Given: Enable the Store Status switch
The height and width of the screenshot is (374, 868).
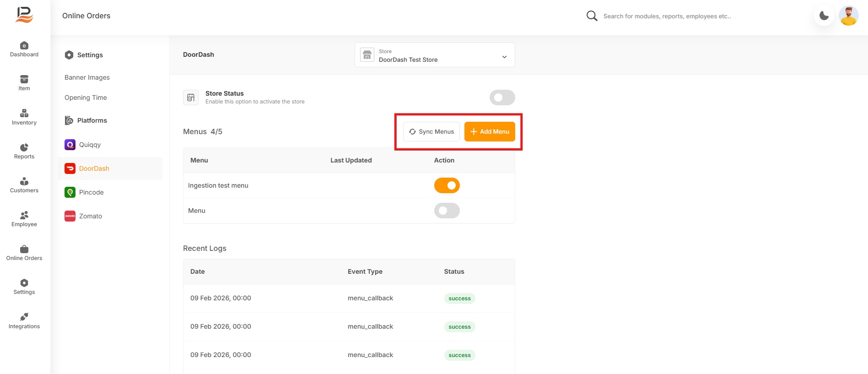Looking at the screenshot, I should pyautogui.click(x=502, y=98).
